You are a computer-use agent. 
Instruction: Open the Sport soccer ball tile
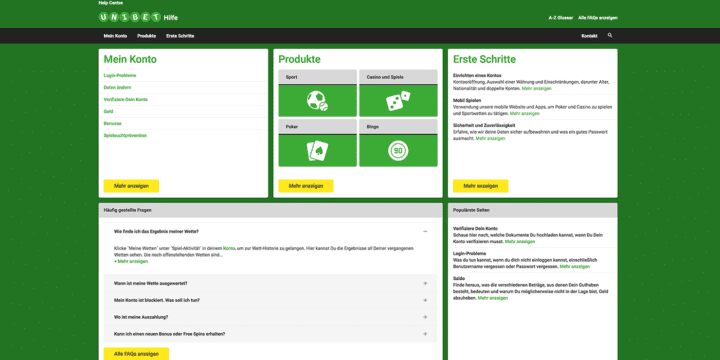pos(317,101)
